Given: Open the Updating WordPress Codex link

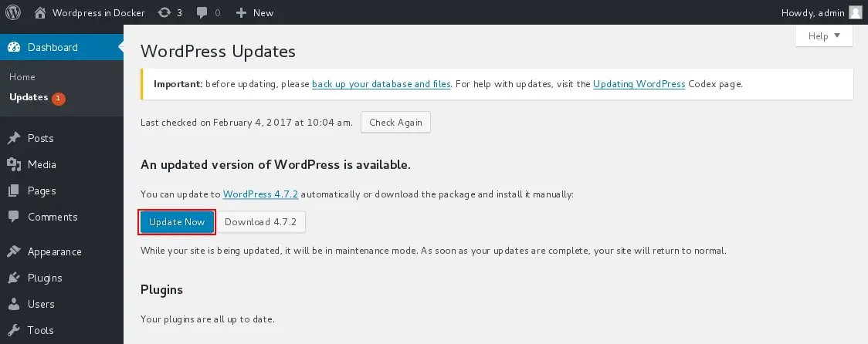Looking at the screenshot, I should (x=639, y=84).
